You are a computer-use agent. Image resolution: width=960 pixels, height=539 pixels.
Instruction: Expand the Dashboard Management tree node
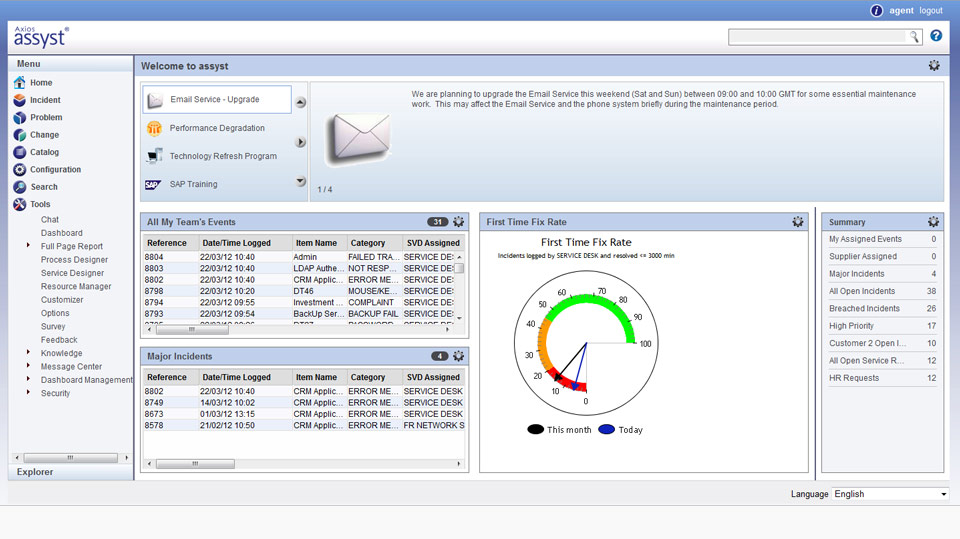tap(28, 380)
